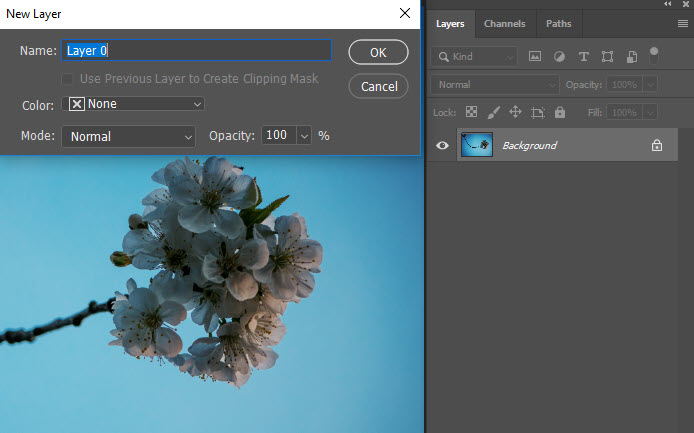This screenshot has height=433, width=694.
Task: Click the Background layer name
Action: coord(529,145)
